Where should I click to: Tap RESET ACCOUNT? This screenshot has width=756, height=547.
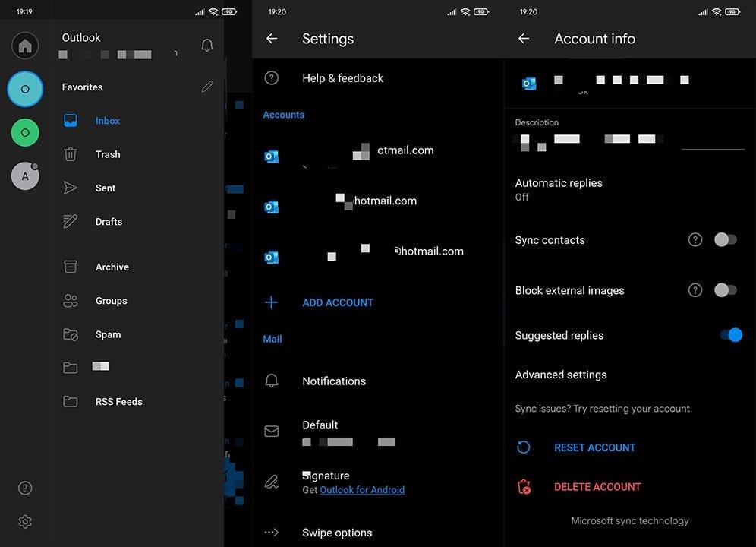click(x=594, y=447)
